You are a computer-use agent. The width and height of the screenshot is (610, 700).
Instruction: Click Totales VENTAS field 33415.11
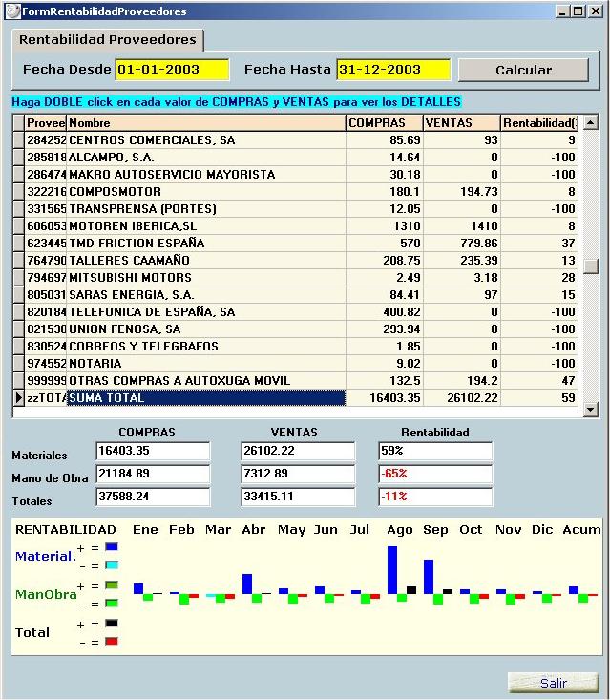coord(298,497)
